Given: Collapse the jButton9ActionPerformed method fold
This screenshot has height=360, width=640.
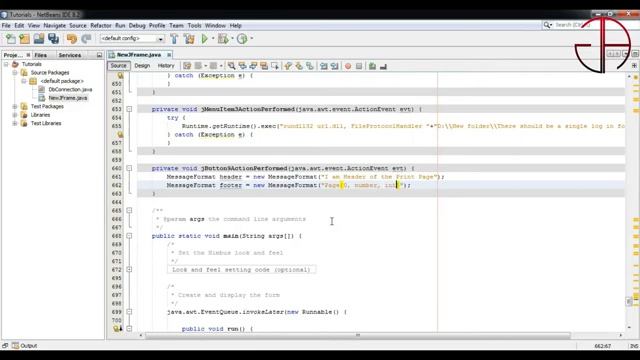Looking at the screenshot, I should pos(129,168).
